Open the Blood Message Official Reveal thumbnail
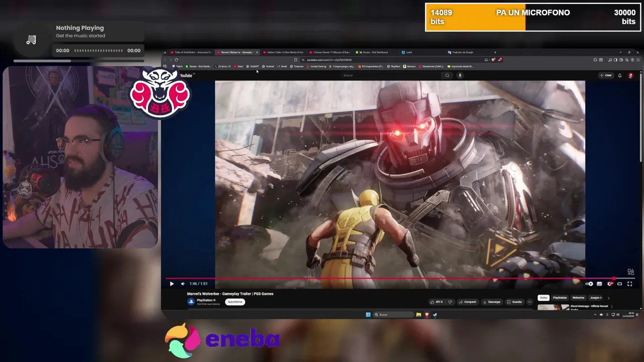This screenshot has width=644, height=362. coord(553,307)
